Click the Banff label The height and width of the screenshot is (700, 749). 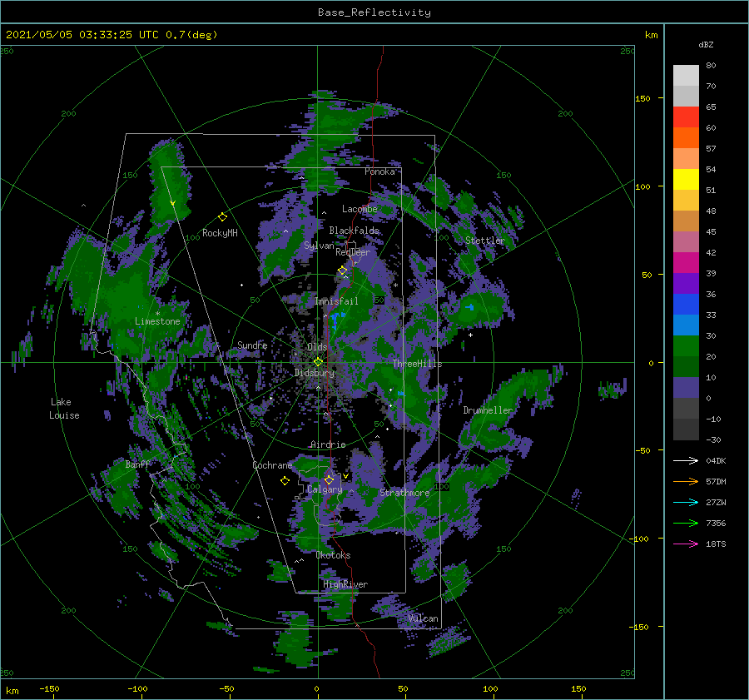pos(137,464)
